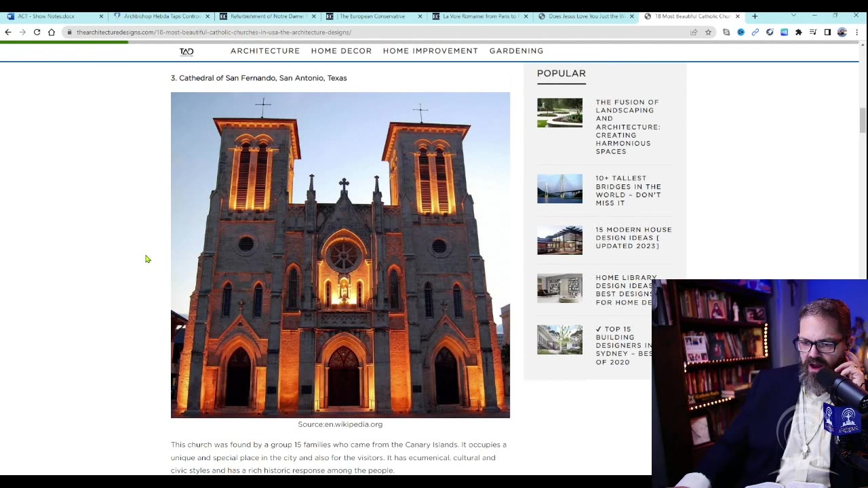
Task: Close the European Conservative tab
Action: pos(419,16)
